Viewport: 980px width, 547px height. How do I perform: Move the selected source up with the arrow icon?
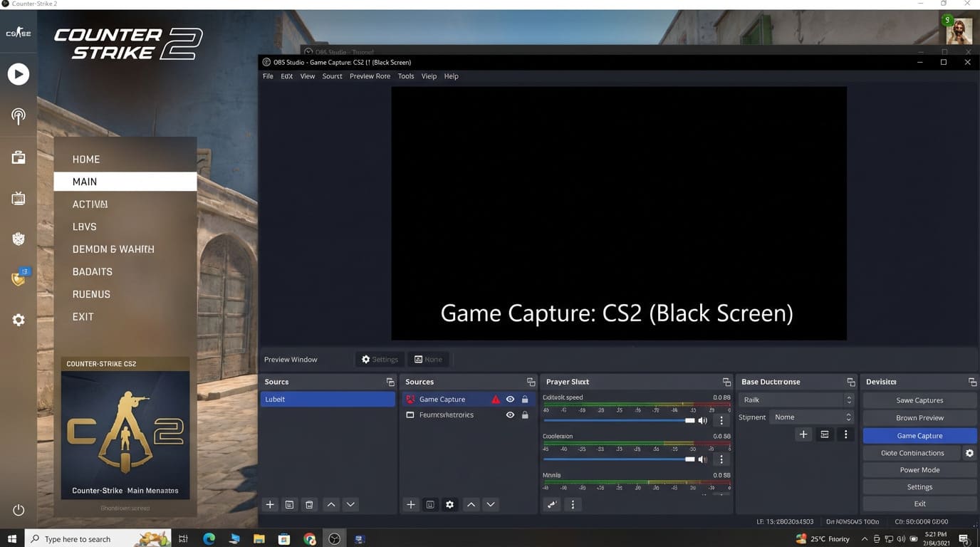click(471, 504)
